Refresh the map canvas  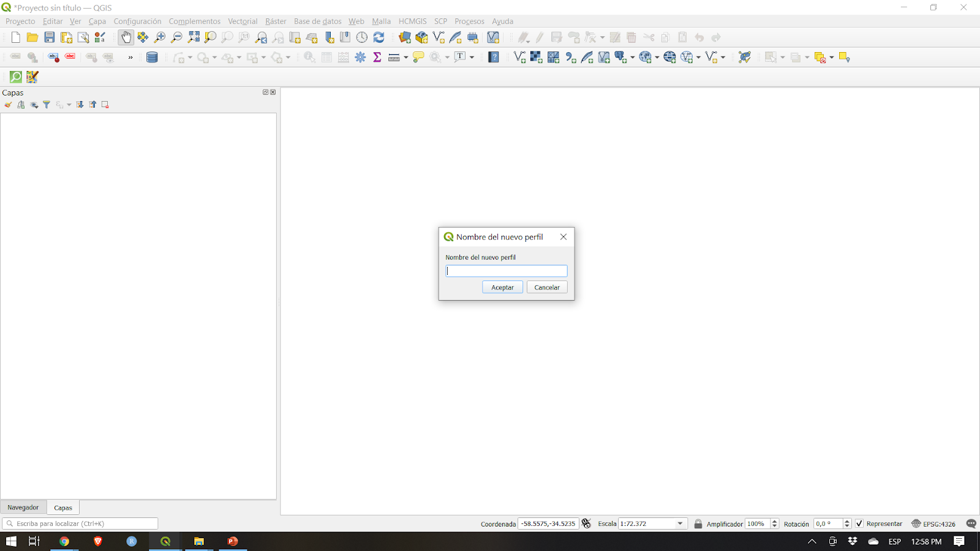pos(379,37)
